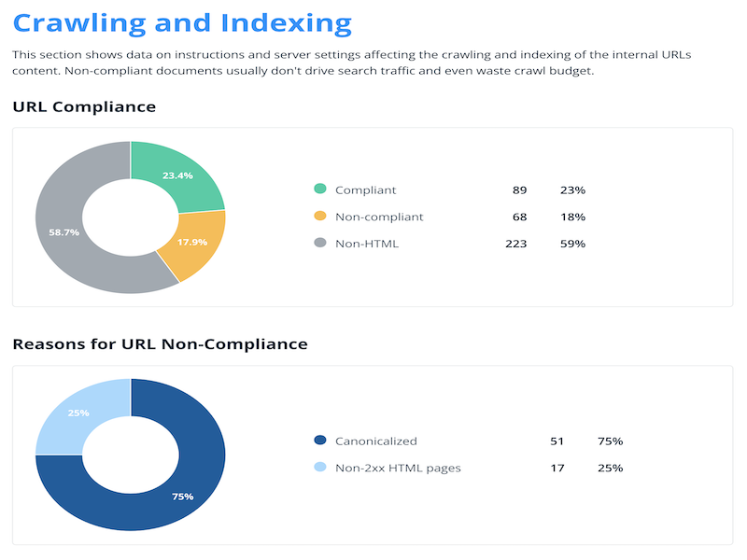
Task: Open the Compliant legend label
Action: (365, 189)
